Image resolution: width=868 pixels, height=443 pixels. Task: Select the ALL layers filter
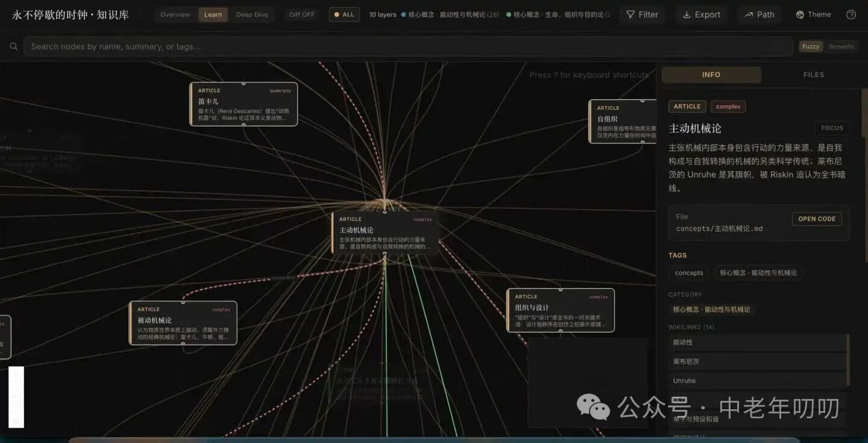point(344,14)
